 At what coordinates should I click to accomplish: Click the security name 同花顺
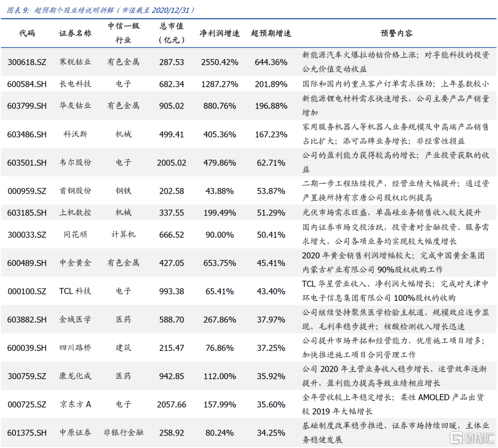pyautogui.click(x=75, y=234)
